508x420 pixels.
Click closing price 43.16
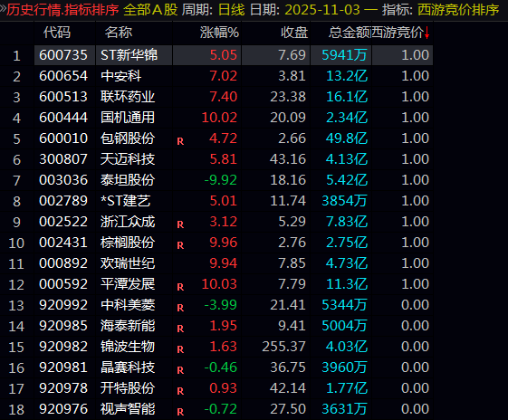click(288, 159)
